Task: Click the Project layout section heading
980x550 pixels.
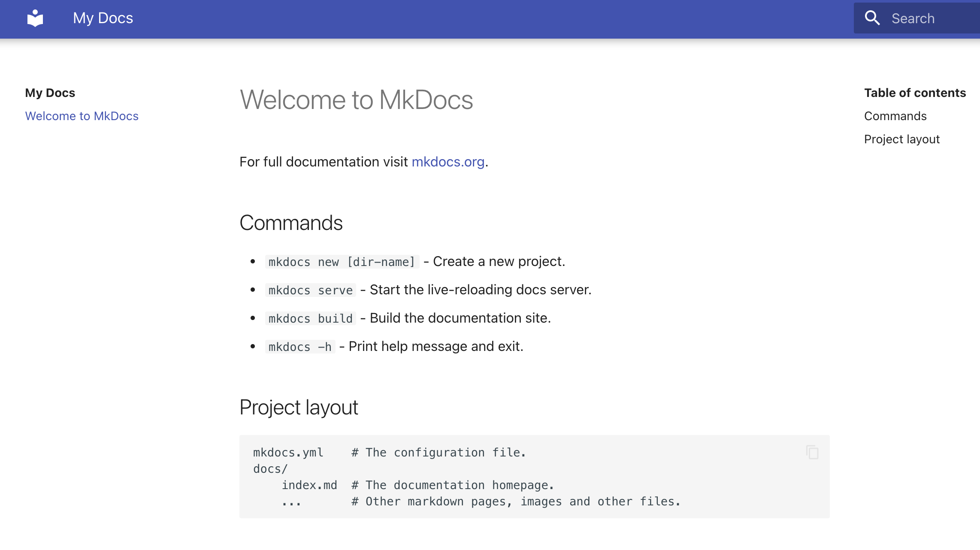Action: click(299, 407)
